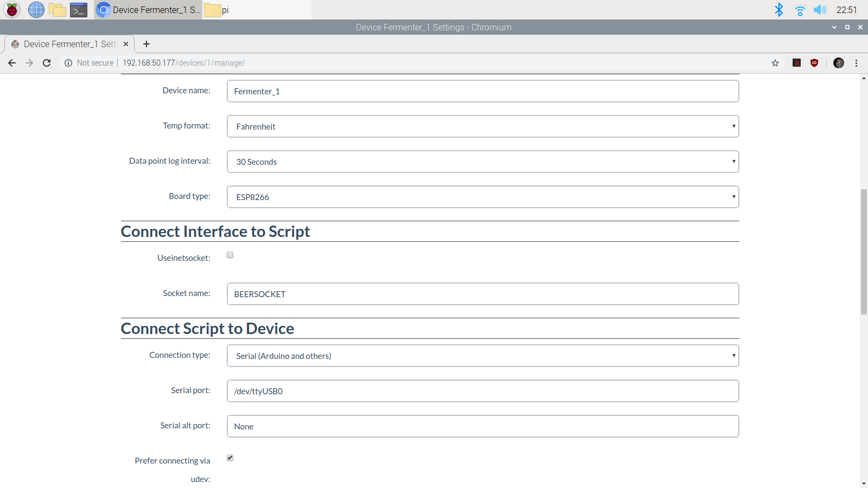This screenshot has height=488, width=868.
Task: Edit the Serial port field
Action: pos(483,391)
